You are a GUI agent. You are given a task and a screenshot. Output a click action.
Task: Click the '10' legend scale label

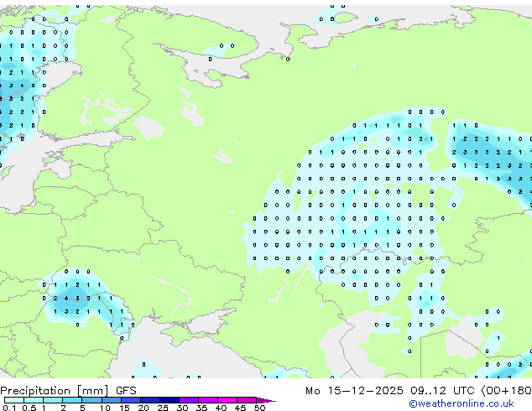105,408
